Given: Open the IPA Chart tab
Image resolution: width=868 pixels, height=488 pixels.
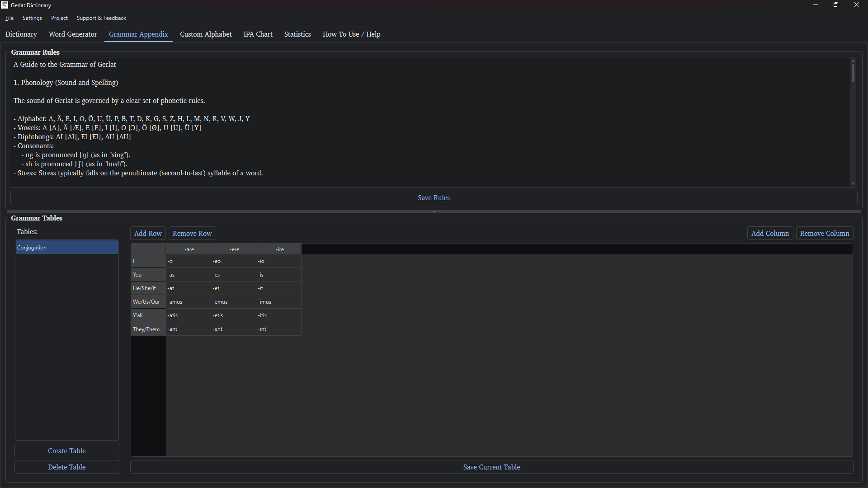Looking at the screenshot, I should 258,34.
